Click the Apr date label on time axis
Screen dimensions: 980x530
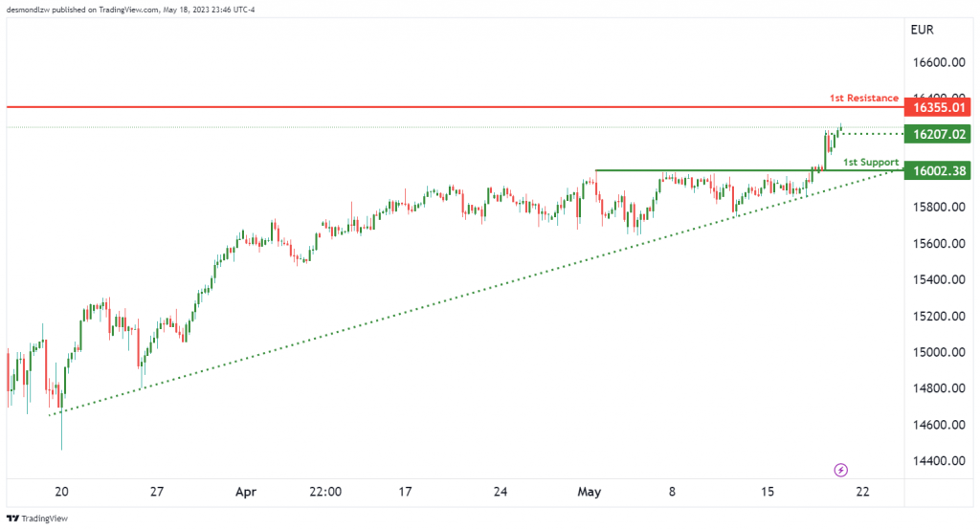tap(246, 492)
